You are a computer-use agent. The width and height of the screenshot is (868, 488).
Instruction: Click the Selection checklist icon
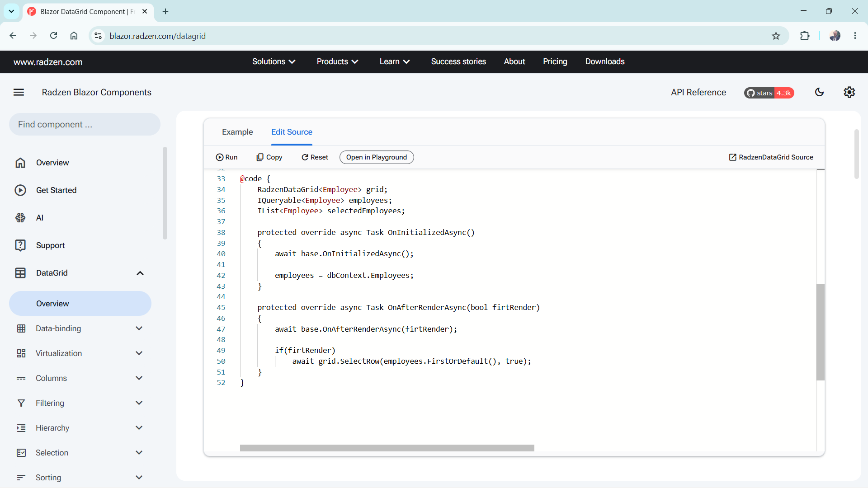pos(21,453)
